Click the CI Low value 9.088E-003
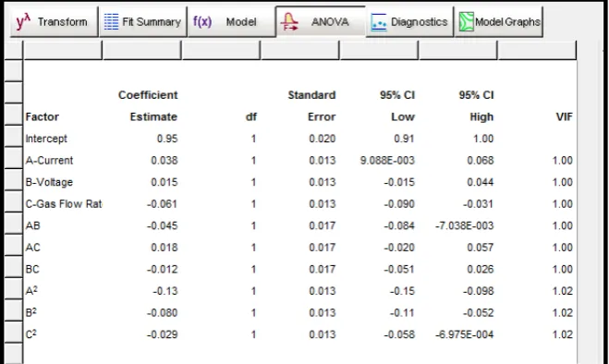Viewport: 609px width, 364px height. 387,161
